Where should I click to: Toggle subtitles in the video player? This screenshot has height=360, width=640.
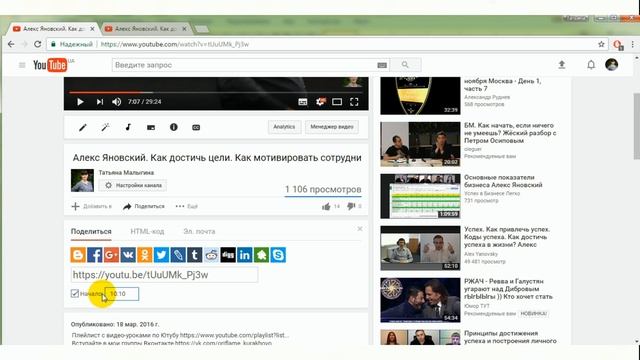pos(302,102)
